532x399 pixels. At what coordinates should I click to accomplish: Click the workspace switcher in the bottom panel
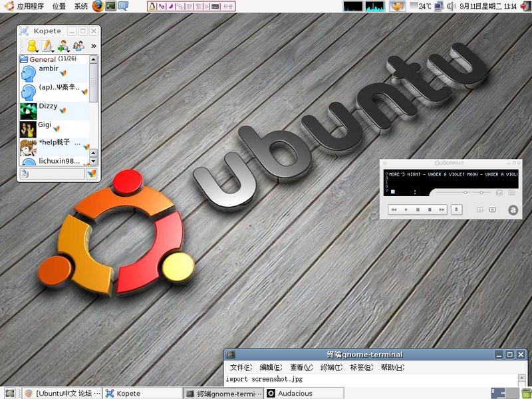click(505, 393)
